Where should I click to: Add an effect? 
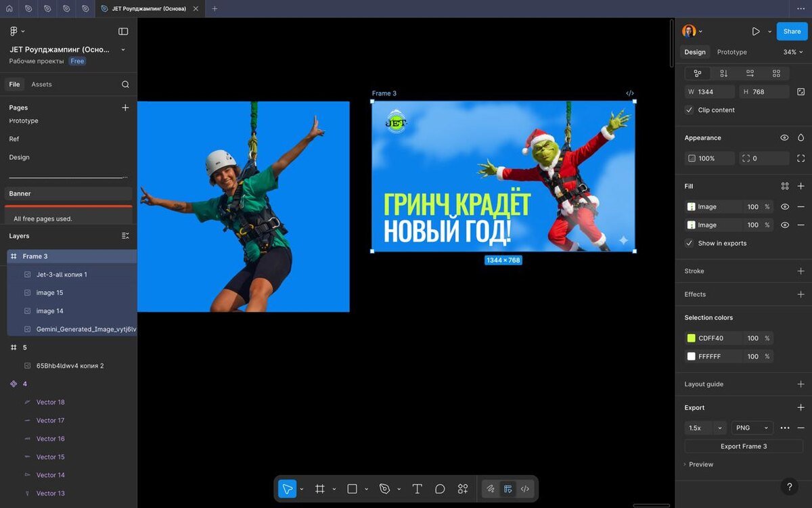click(x=801, y=294)
